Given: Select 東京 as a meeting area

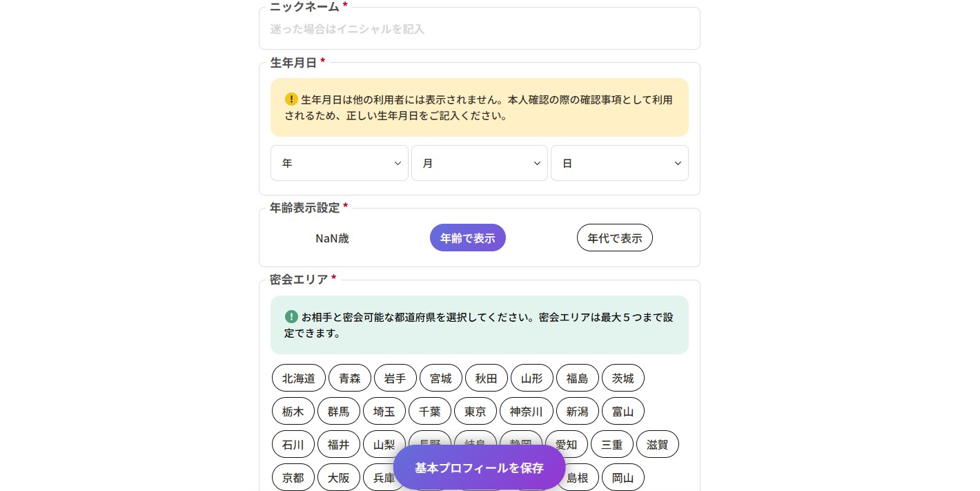Looking at the screenshot, I should coord(475,411).
